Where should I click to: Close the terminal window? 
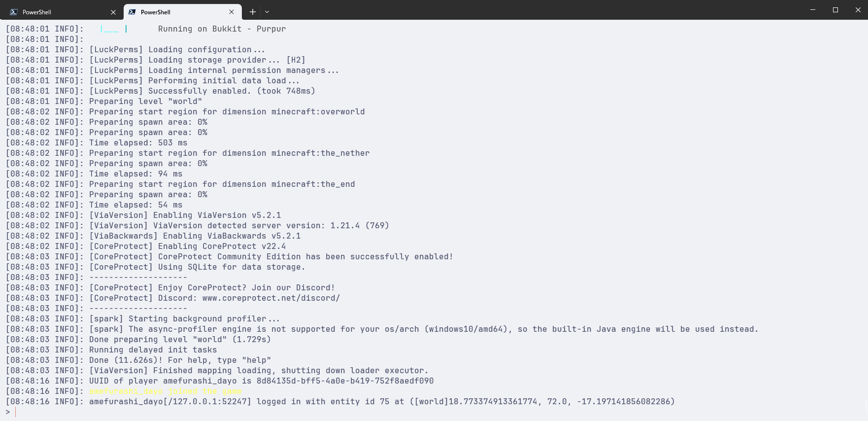[858, 10]
